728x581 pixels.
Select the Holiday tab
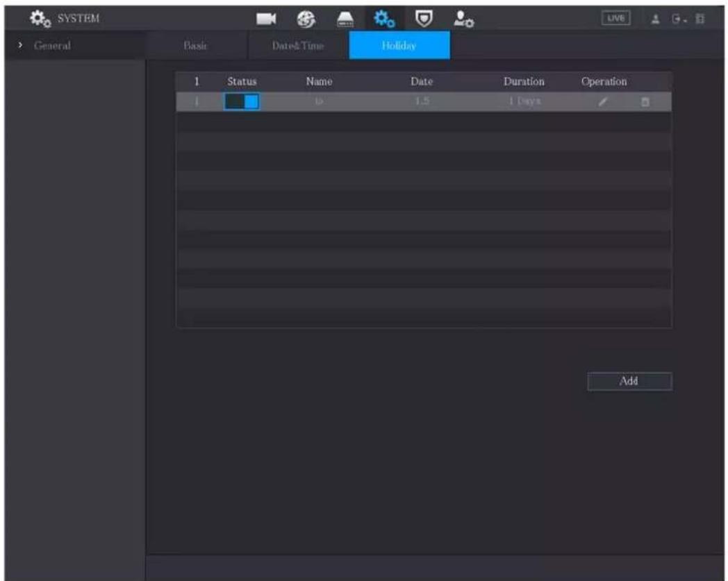point(399,46)
